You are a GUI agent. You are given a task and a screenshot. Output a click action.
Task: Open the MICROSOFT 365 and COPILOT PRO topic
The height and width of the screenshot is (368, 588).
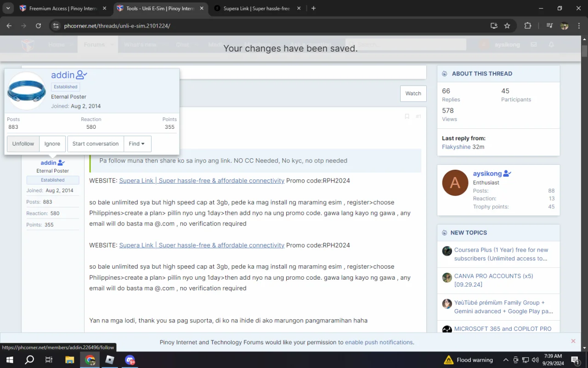(x=503, y=329)
